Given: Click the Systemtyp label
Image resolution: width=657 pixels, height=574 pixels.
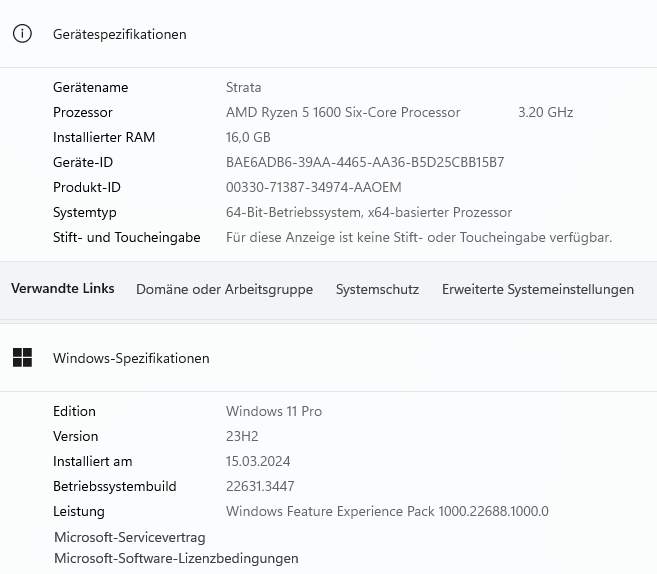Looking at the screenshot, I should (85, 212).
